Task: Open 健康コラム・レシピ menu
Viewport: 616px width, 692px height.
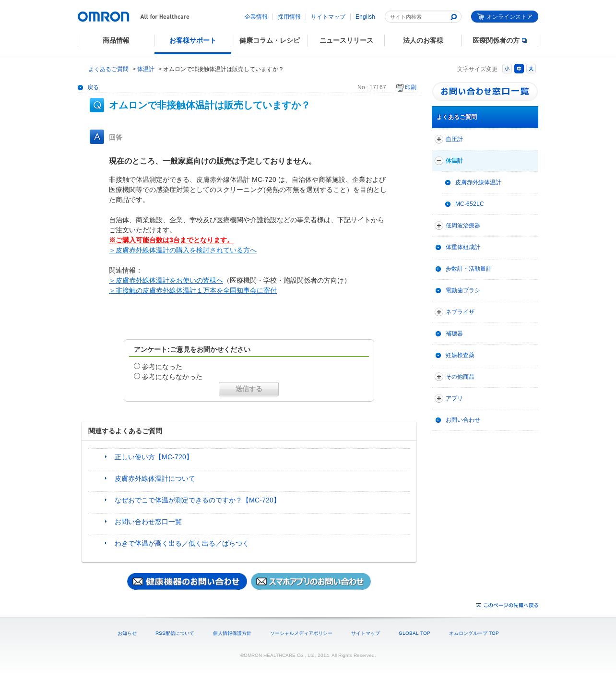Action: click(x=270, y=41)
